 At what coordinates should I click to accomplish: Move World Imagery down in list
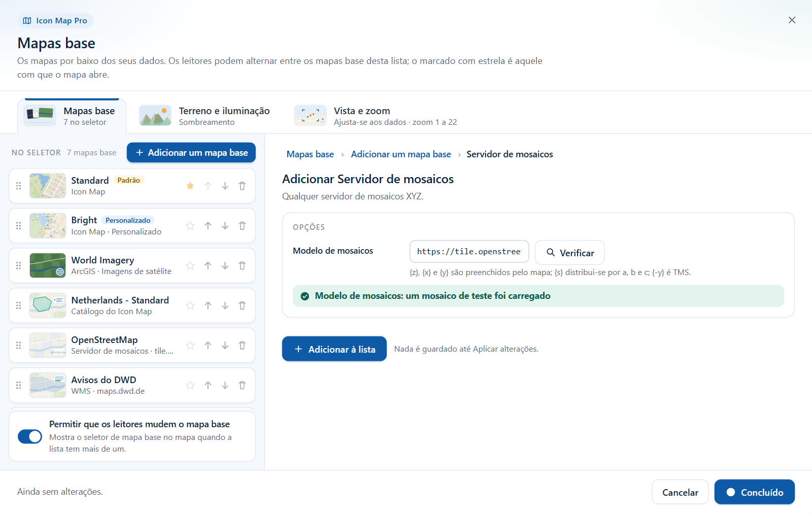225,265
